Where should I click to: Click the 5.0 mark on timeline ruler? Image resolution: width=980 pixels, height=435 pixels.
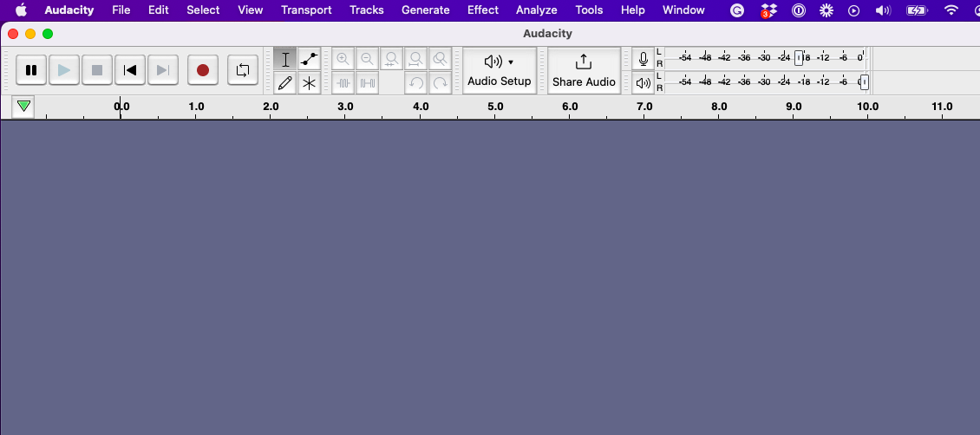click(x=495, y=107)
